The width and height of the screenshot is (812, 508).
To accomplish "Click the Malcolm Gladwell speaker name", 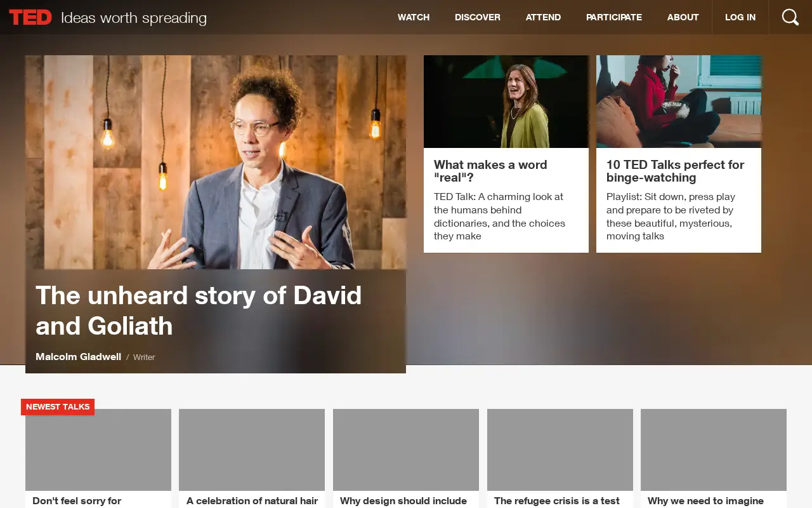I will click(x=78, y=357).
